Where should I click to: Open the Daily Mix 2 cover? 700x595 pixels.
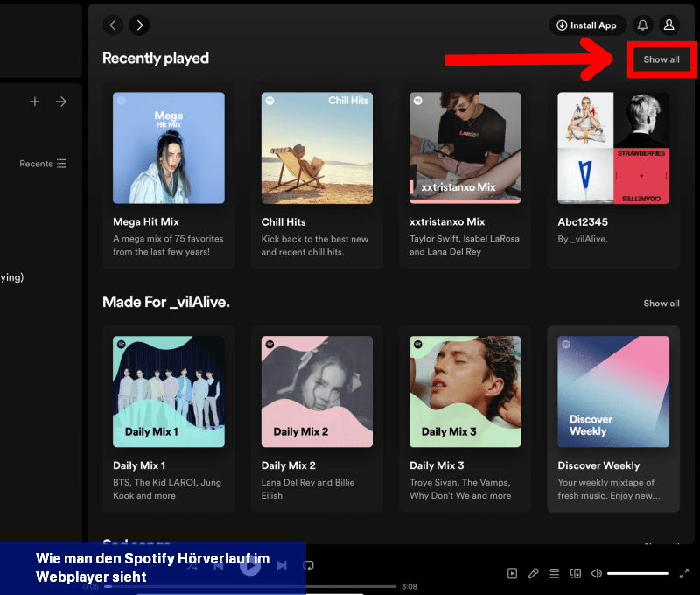point(317,391)
